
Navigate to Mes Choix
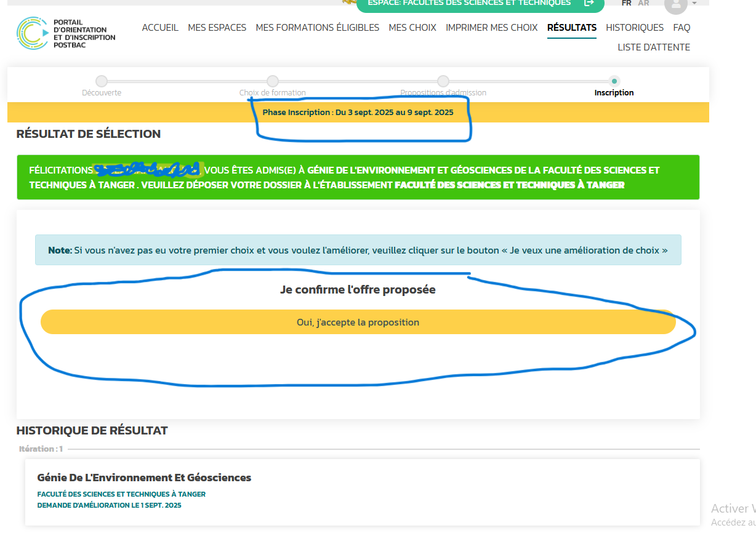tap(412, 28)
